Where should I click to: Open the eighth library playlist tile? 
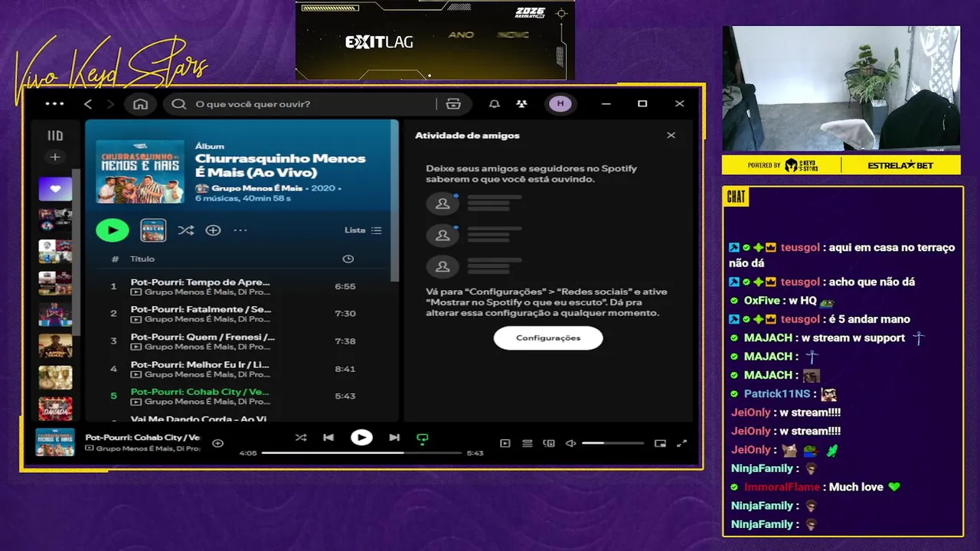click(x=55, y=409)
